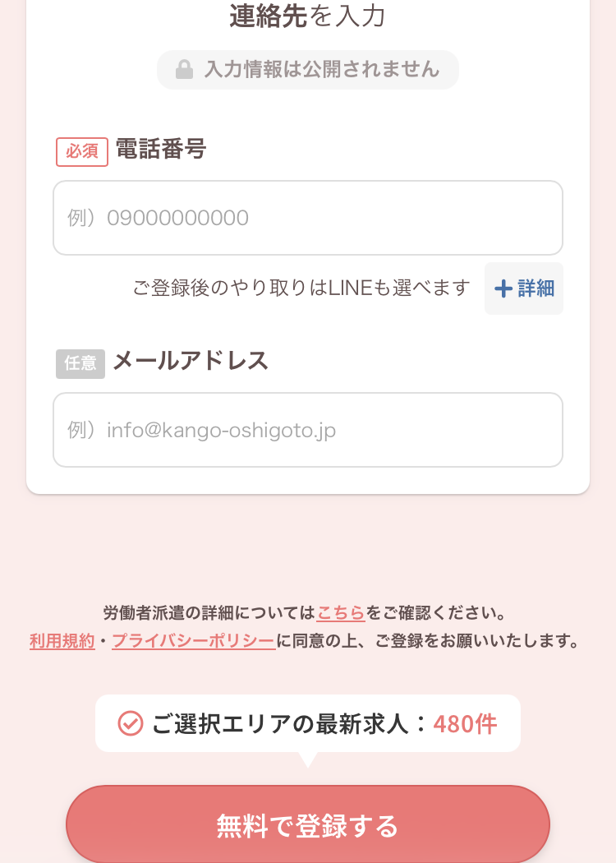
Task: Click the 無料で登録する button
Action: point(308,824)
